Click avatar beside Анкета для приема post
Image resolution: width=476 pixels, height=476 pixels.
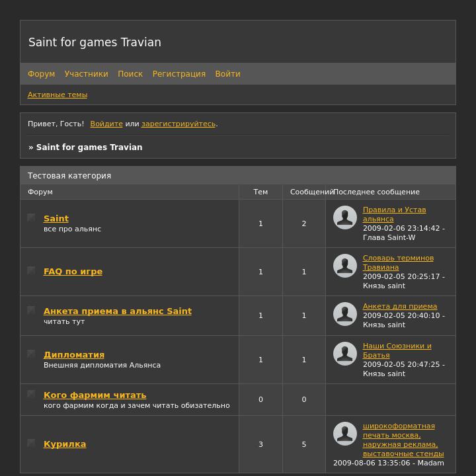tap(345, 314)
